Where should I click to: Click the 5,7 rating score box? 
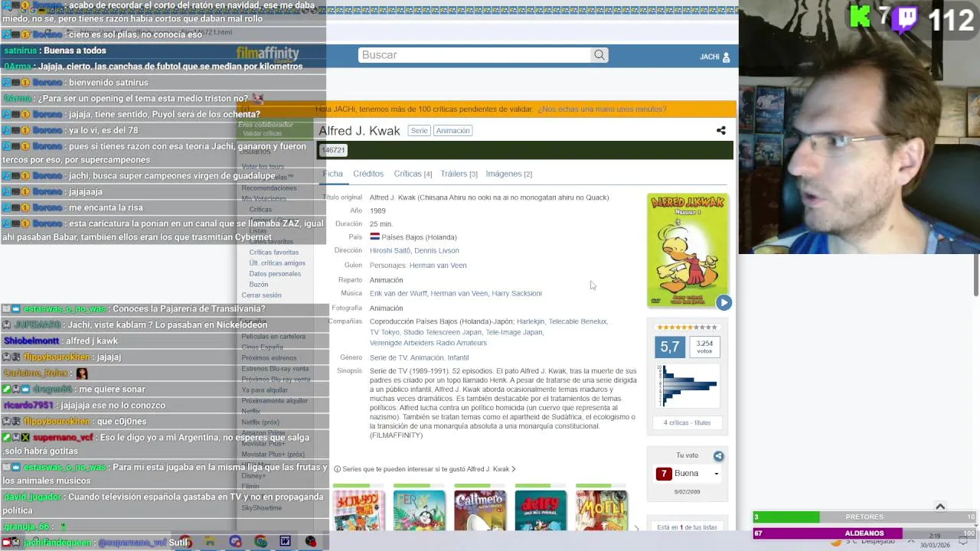pyautogui.click(x=670, y=347)
